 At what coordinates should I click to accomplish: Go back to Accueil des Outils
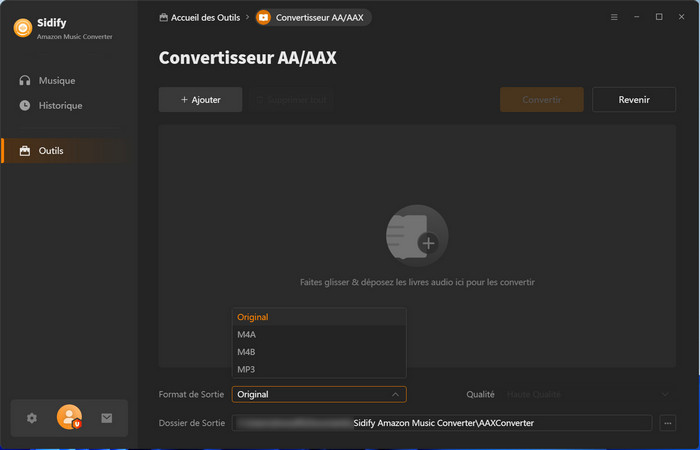pos(200,17)
